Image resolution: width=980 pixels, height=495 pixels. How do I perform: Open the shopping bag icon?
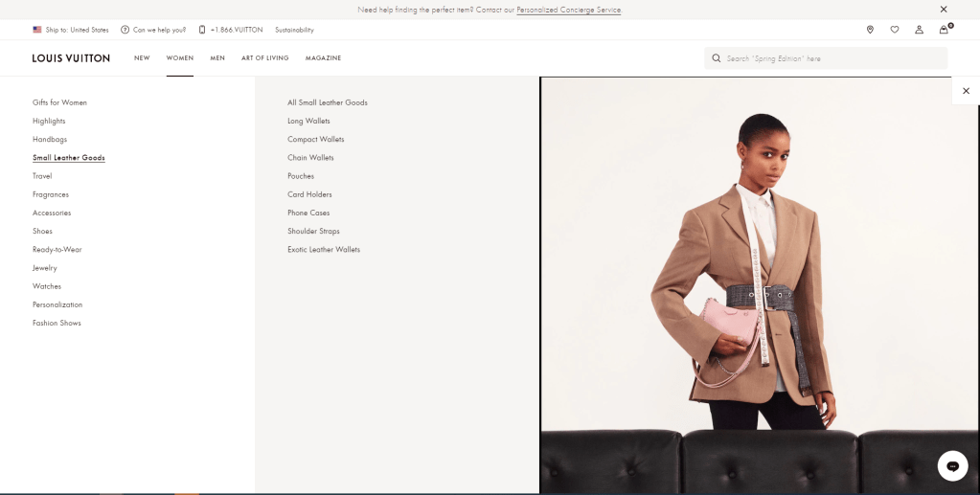click(x=944, y=30)
